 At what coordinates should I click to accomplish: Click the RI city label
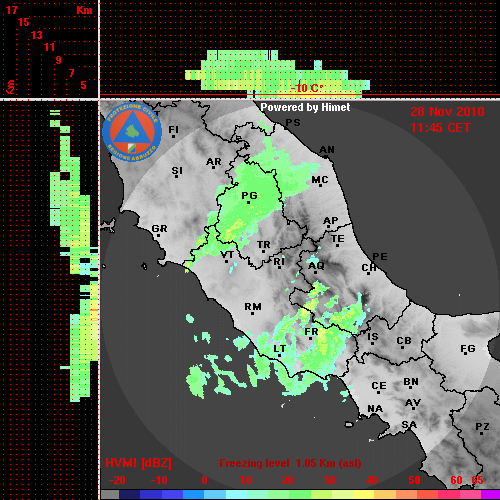(279, 262)
